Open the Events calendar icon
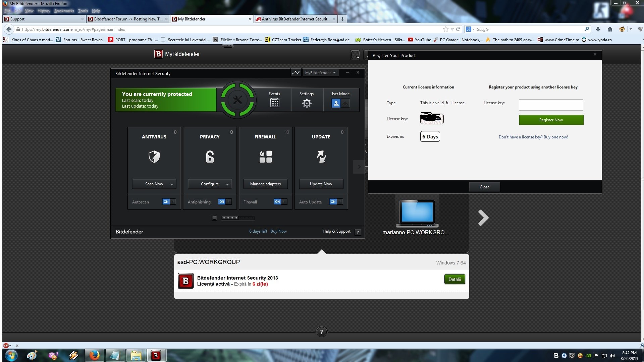The height and width of the screenshot is (362, 644). pyautogui.click(x=274, y=103)
